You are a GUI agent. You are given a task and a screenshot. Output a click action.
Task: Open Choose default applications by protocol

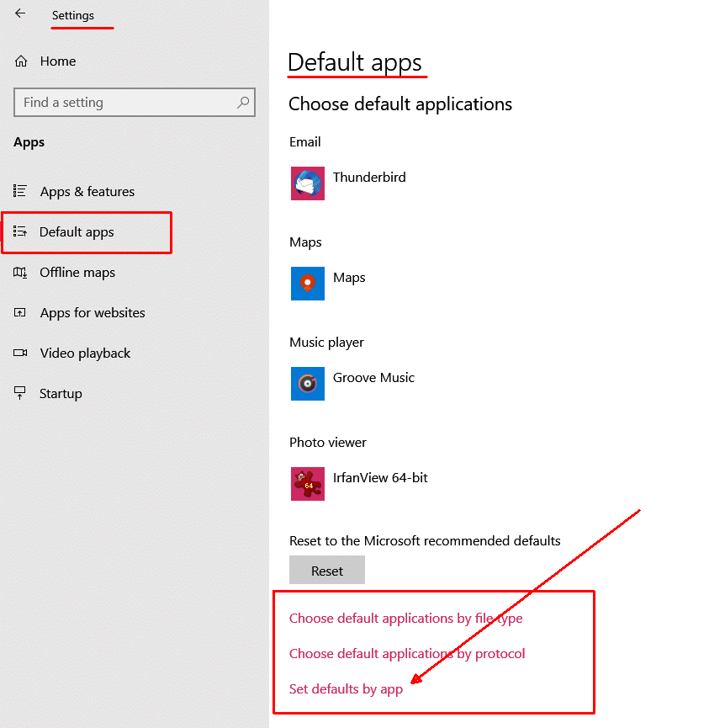click(407, 654)
